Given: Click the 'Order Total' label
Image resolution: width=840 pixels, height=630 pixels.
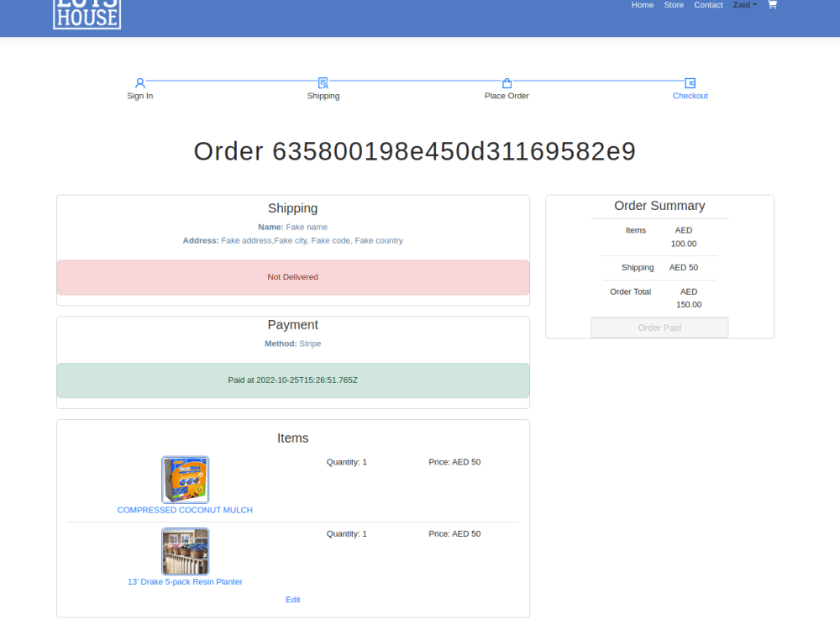Looking at the screenshot, I should (630, 291).
